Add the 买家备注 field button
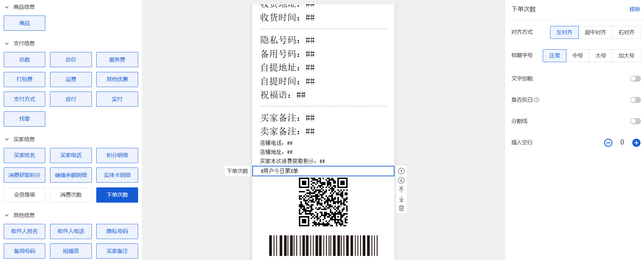Image resolution: width=644 pixels, height=260 pixels. [x=117, y=251]
